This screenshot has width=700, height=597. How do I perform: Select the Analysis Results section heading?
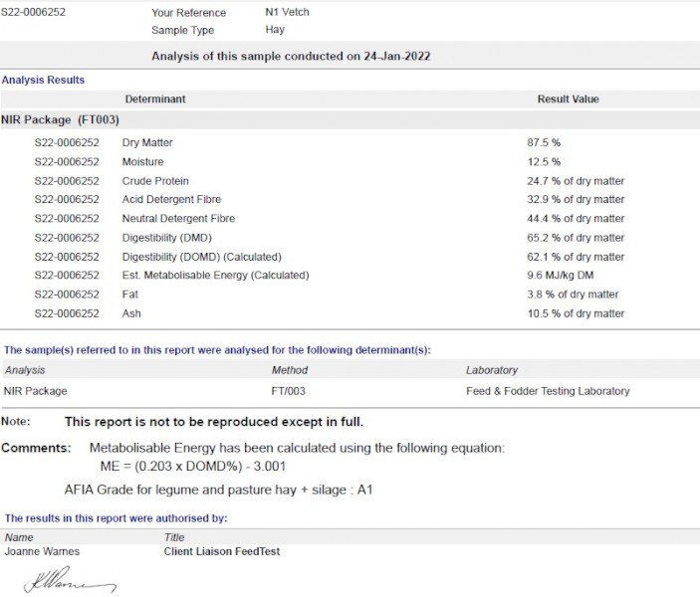click(44, 80)
